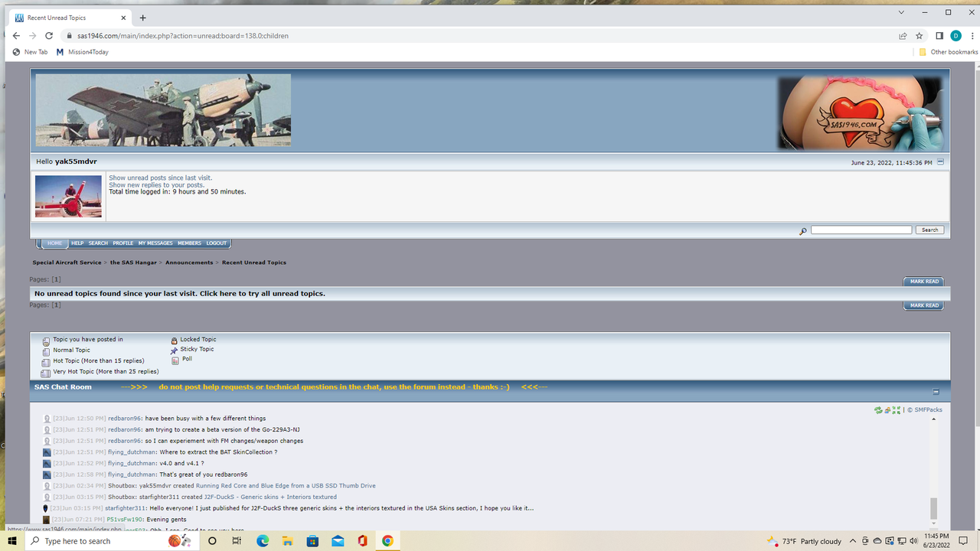Launch Outlook from the taskbar
Screen dimensions: 980x551
click(x=337, y=540)
